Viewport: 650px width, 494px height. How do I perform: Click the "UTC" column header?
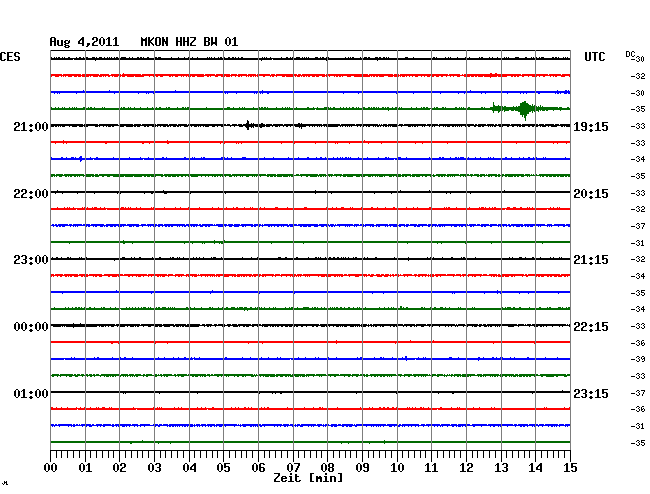[x=594, y=57]
